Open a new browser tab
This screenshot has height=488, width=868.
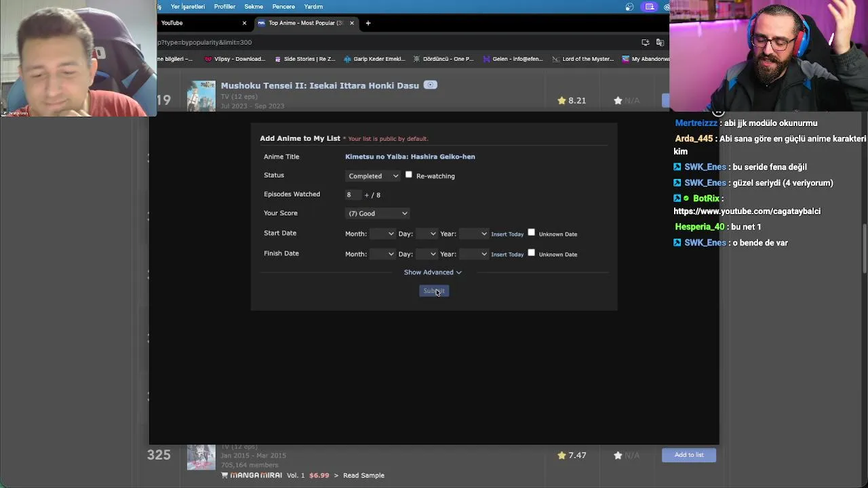[368, 23]
